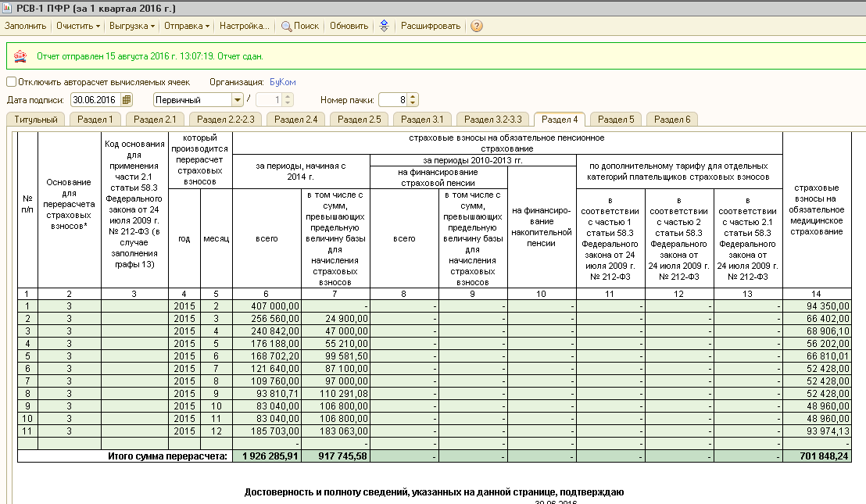Click the report status icon in green banner
The width and height of the screenshot is (866, 504).
(20, 55)
